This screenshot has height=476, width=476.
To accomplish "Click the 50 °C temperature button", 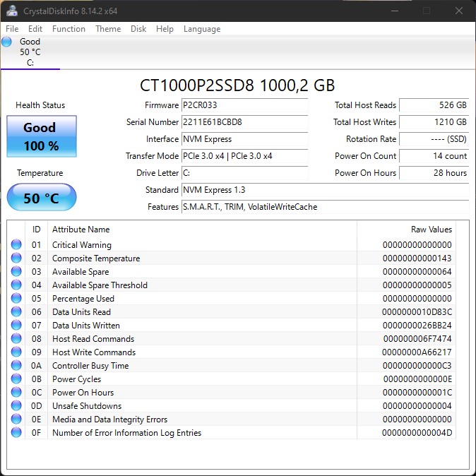I will pos(42,197).
